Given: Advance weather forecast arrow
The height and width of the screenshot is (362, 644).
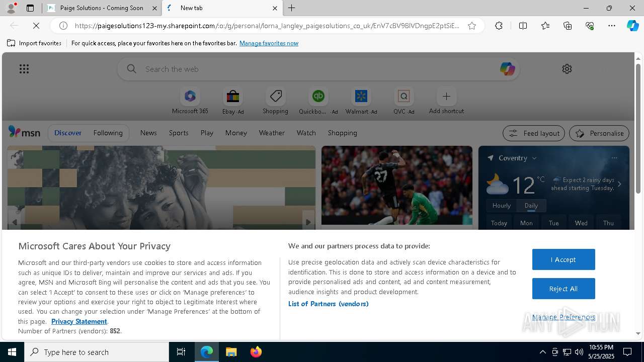Looking at the screenshot, I should 619,184.
